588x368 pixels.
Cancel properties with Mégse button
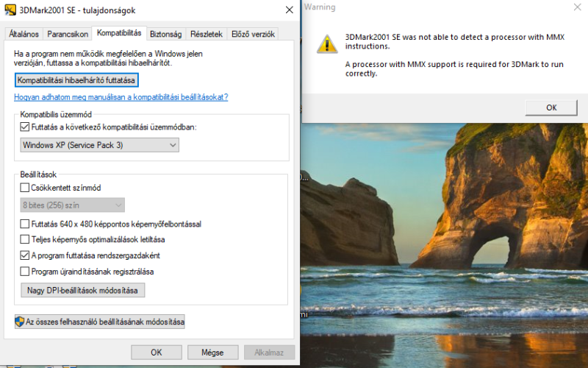pos(212,353)
